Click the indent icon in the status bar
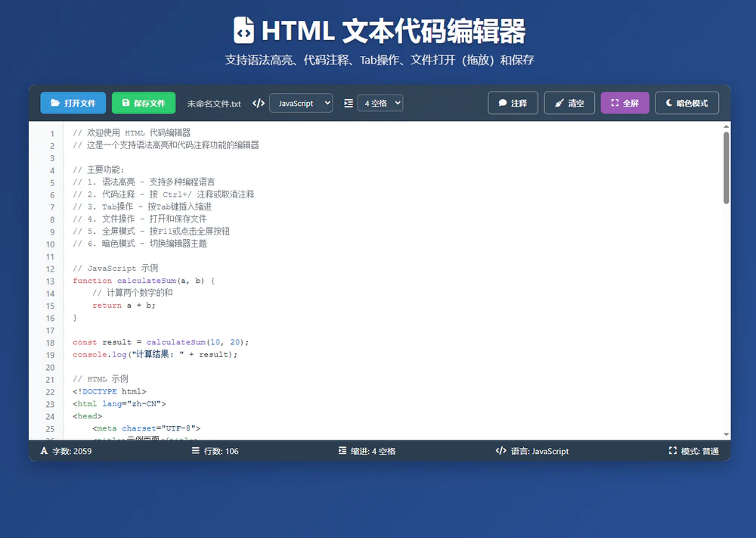The width and height of the screenshot is (756, 538). (343, 451)
